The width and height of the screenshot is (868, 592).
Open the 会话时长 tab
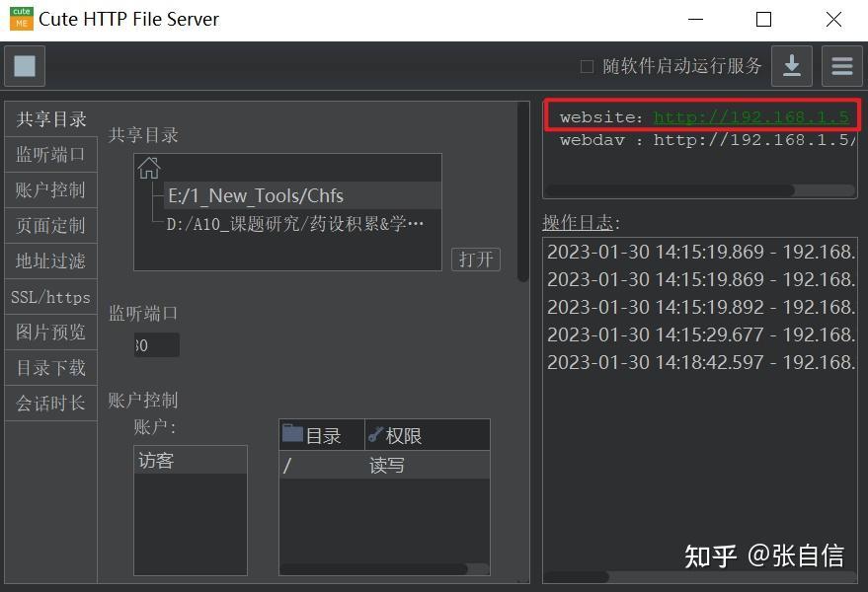pyautogui.click(x=51, y=403)
